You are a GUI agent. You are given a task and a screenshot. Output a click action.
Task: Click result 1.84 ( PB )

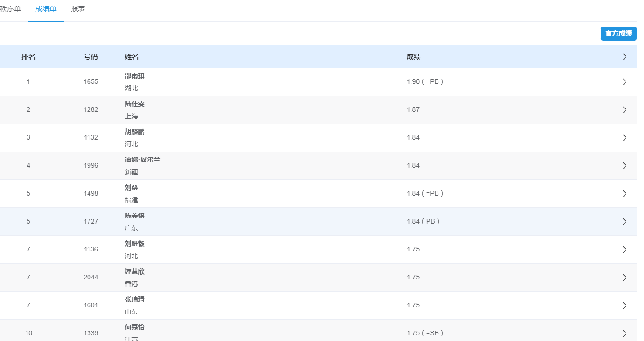pyautogui.click(x=423, y=221)
